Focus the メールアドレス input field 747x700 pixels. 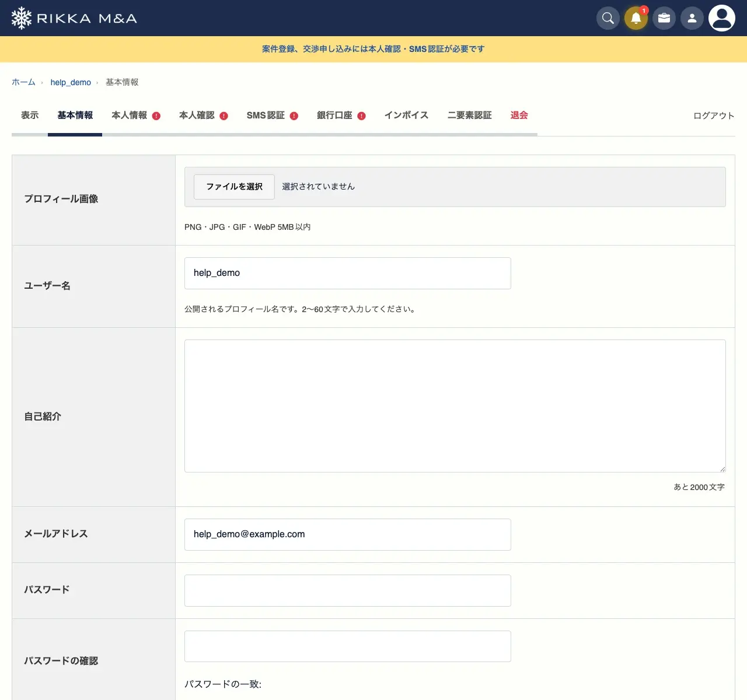coord(348,534)
